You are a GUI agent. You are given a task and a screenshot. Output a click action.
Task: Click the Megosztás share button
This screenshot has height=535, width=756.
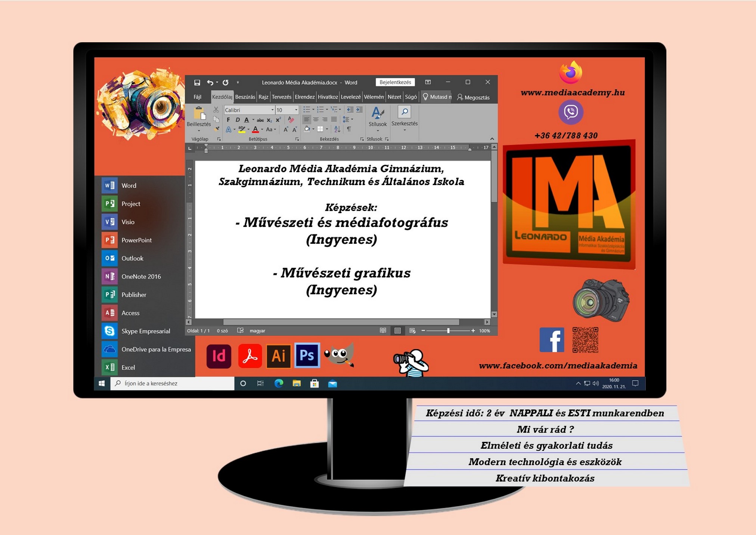click(473, 97)
